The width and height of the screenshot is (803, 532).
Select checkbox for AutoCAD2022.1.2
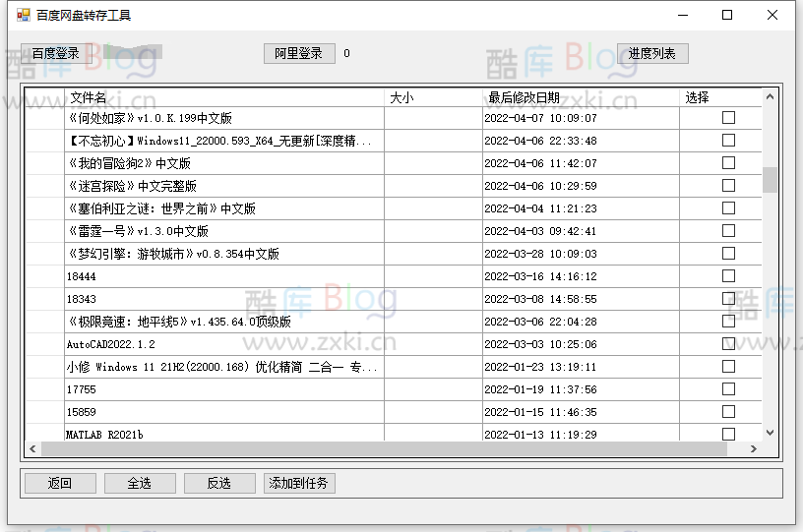pyautogui.click(x=728, y=344)
